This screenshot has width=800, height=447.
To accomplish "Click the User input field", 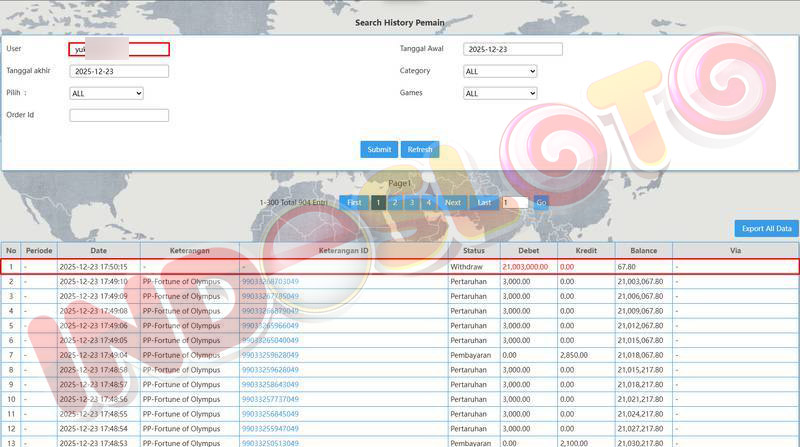I will [x=119, y=49].
